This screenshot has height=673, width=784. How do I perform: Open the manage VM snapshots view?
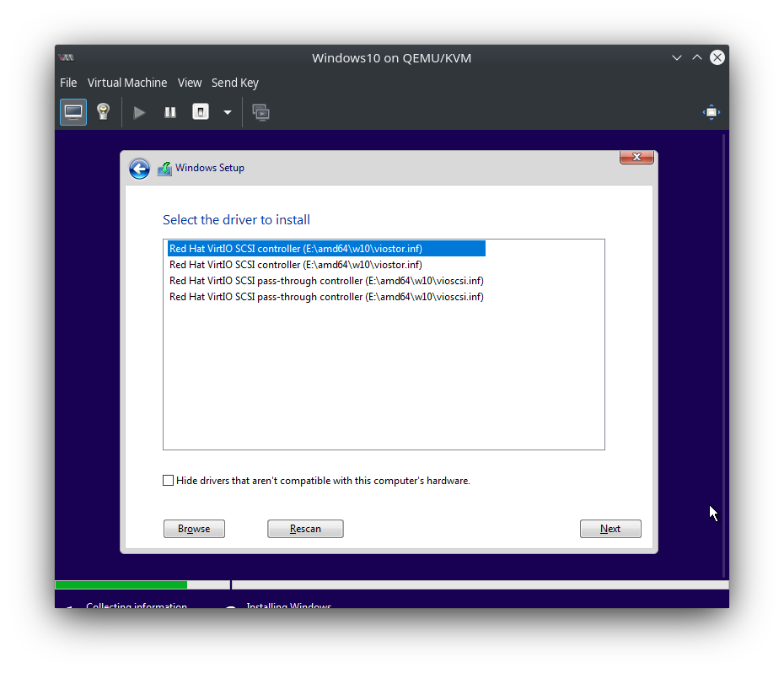[x=260, y=112]
